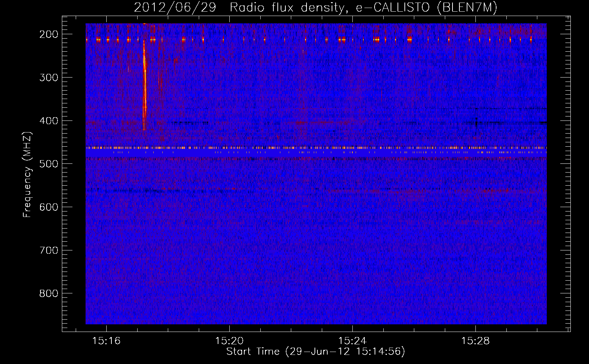Click the plot title '2012/06/29 Radio flux density'
The width and height of the screenshot is (589, 364).
pyautogui.click(x=315, y=8)
